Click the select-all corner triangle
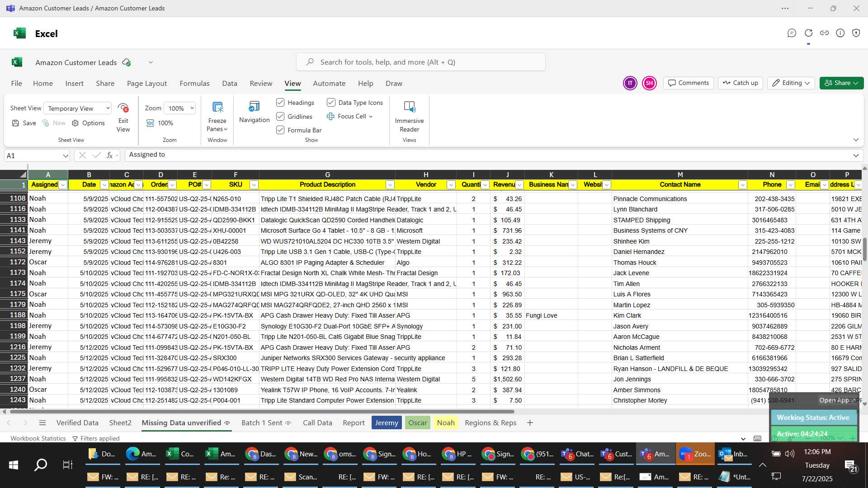Screen dimensions: 868x488 click(x=23, y=174)
